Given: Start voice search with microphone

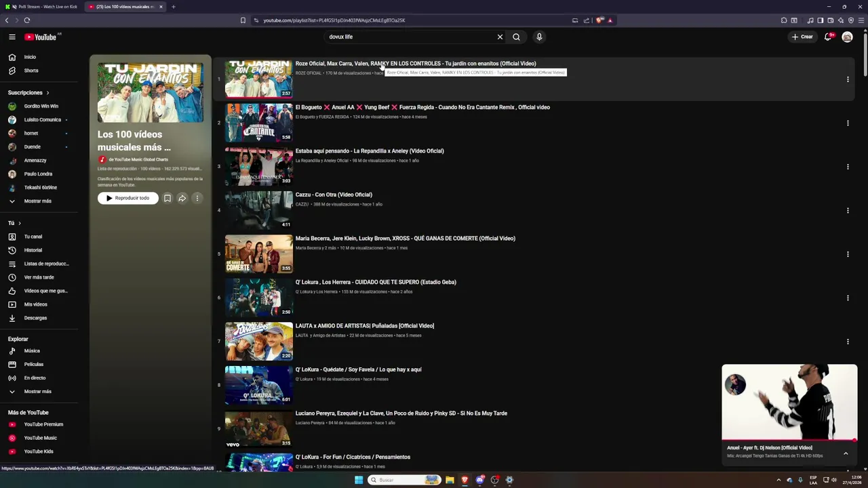Looking at the screenshot, I should pos(539,37).
